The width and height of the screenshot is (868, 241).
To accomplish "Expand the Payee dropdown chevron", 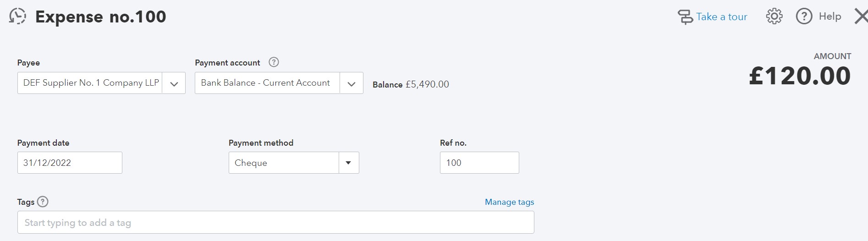I will pos(174,83).
